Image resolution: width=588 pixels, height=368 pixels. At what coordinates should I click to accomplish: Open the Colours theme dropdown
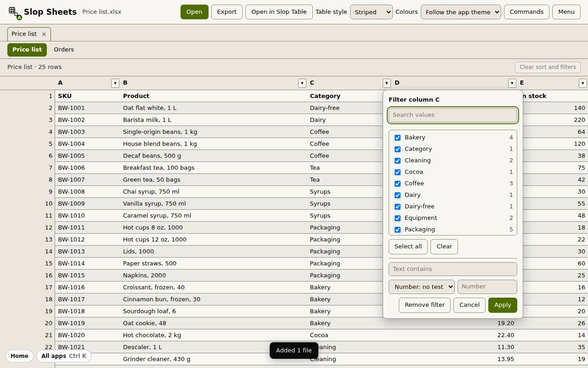tap(461, 12)
